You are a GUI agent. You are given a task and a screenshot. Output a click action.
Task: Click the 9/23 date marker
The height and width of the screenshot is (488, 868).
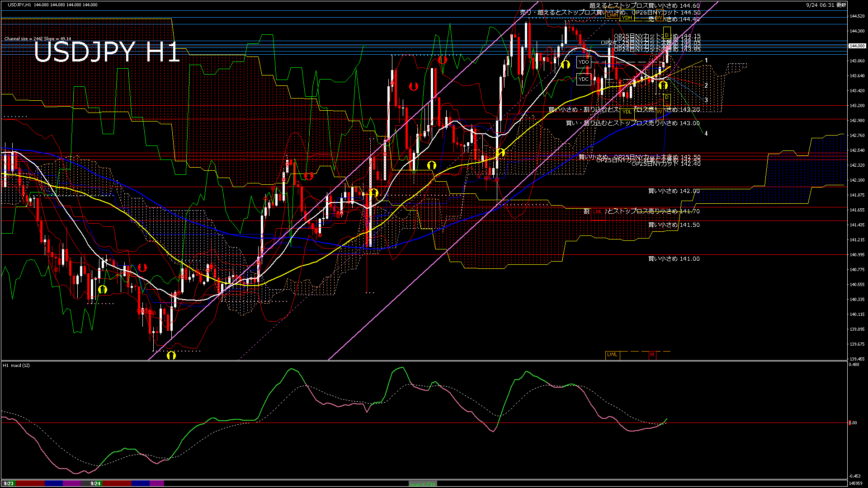(x=8, y=483)
